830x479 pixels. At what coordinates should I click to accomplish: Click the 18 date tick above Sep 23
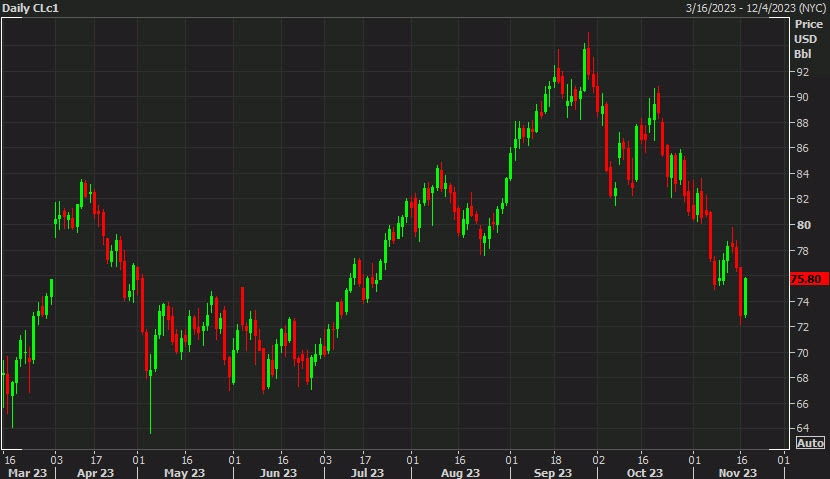(x=555, y=459)
